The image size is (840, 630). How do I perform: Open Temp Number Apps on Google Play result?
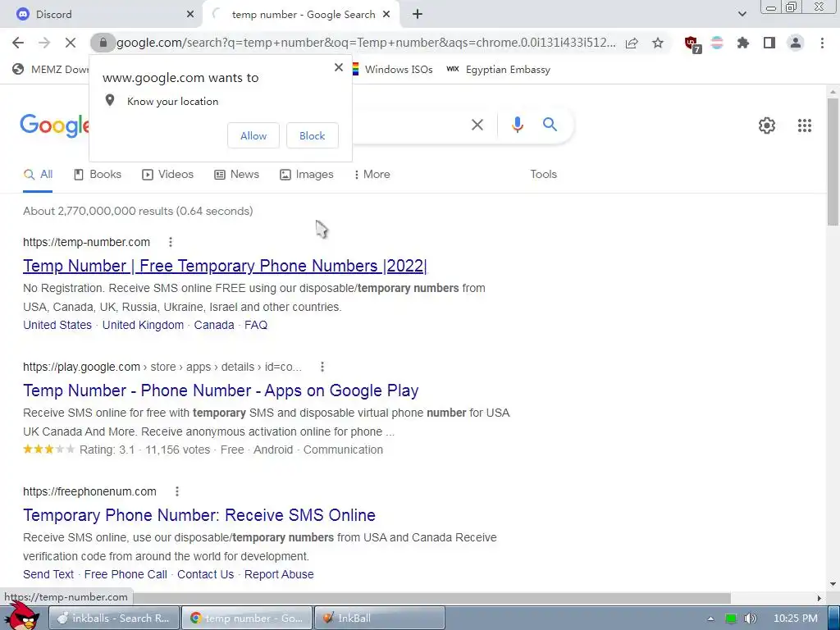(x=221, y=390)
